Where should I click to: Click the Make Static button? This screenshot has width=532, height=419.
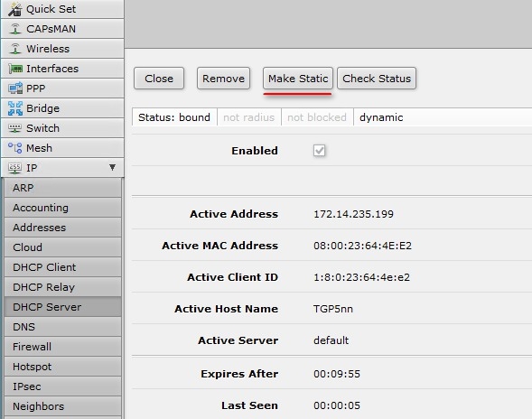coord(298,79)
